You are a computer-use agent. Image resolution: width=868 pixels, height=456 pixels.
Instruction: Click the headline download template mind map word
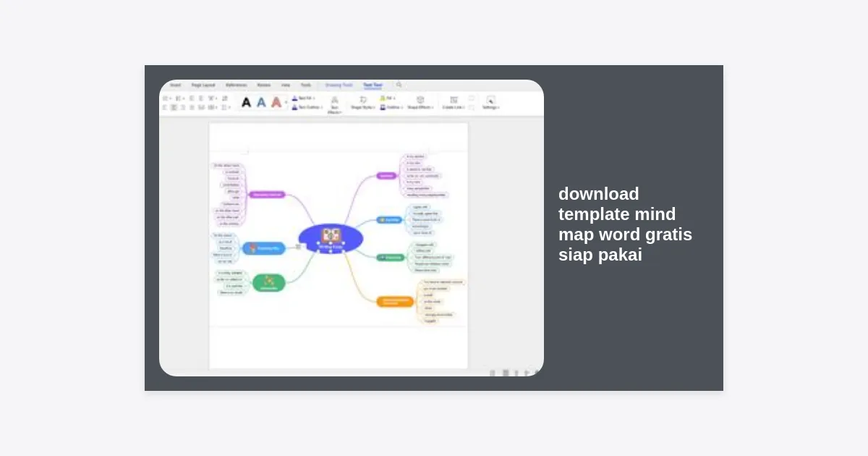(625, 224)
